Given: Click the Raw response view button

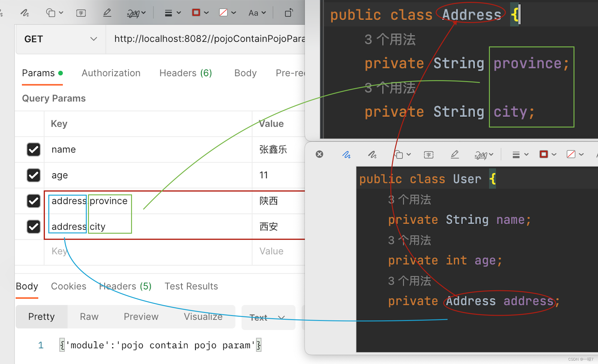Looking at the screenshot, I should tap(89, 317).
